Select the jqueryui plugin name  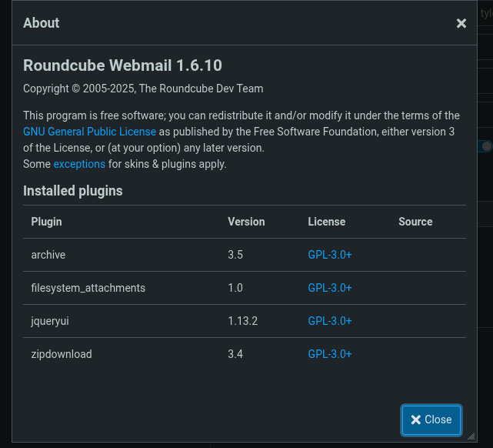click(50, 321)
